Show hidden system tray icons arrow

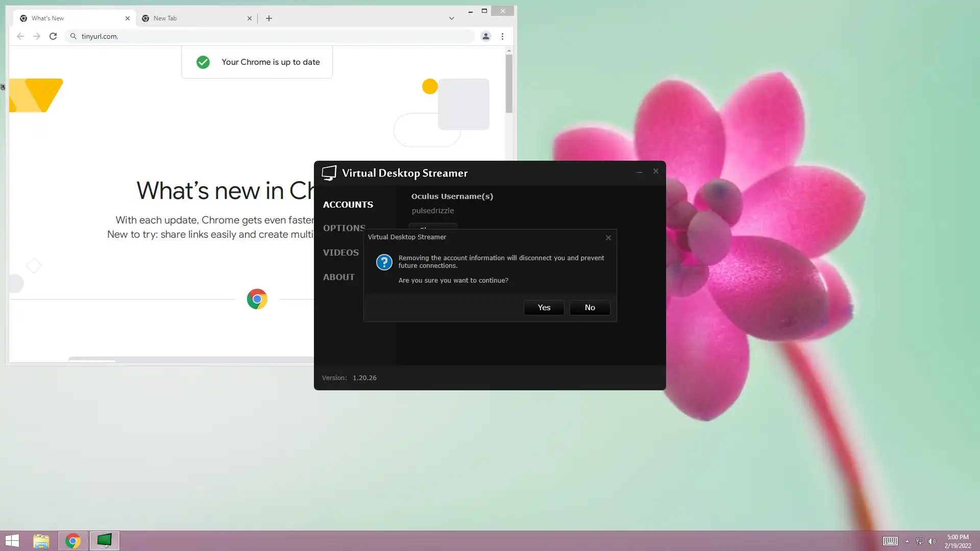click(x=907, y=541)
